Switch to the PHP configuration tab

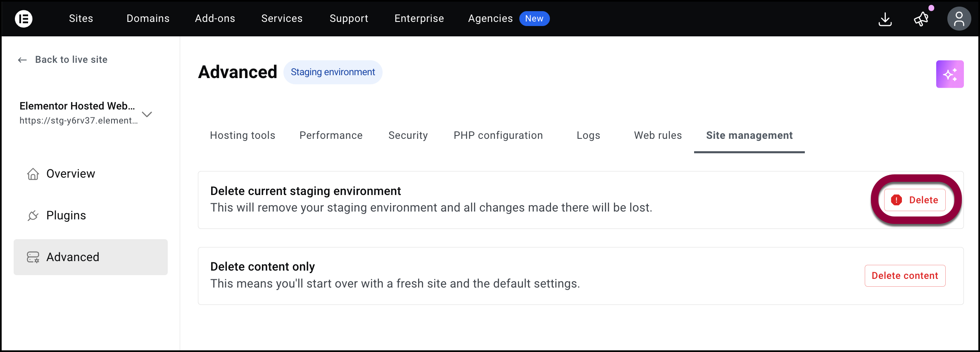click(x=498, y=136)
